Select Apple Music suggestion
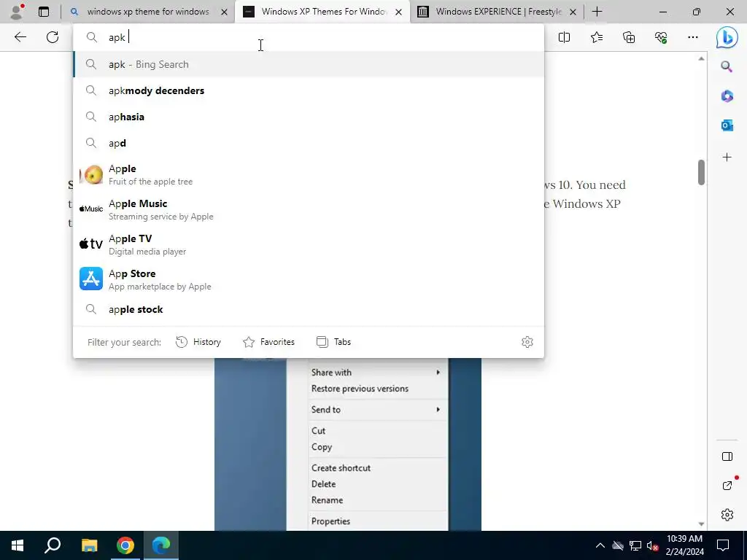 [x=309, y=209]
